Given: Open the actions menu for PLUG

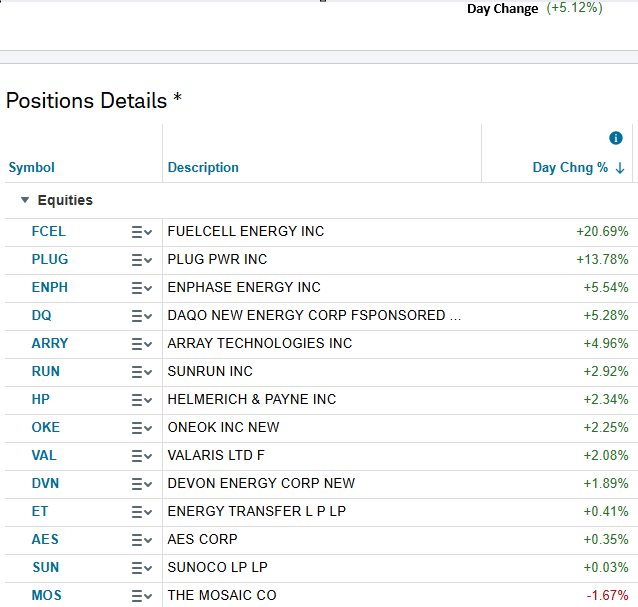Looking at the screenshot, I should pyautogui.click(x=142, y=260).
